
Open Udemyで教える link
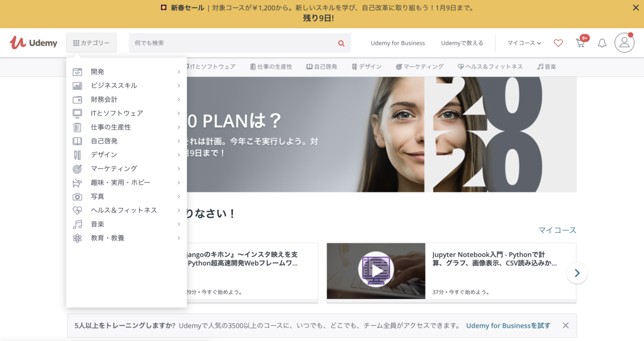click(x=462, y=43)
